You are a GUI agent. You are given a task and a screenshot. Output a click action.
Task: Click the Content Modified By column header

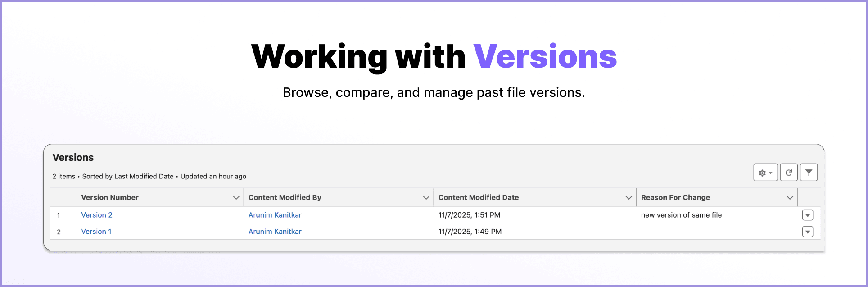coord(285,197)
